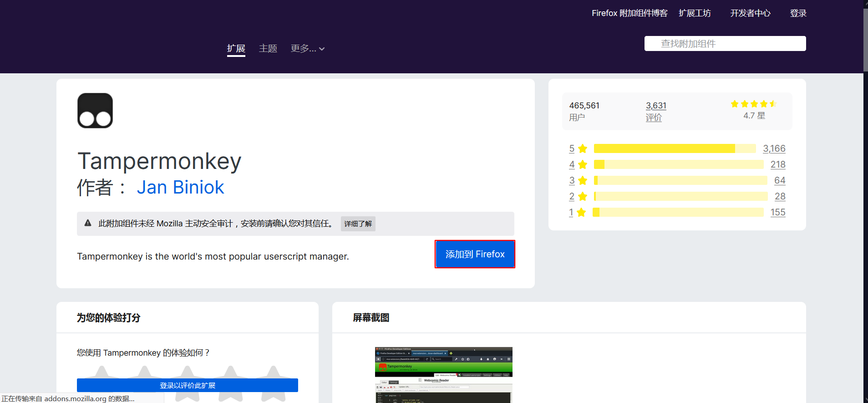
Task: Open the 3,166 five-star reviews count
Action: click(x=774, y=148)
